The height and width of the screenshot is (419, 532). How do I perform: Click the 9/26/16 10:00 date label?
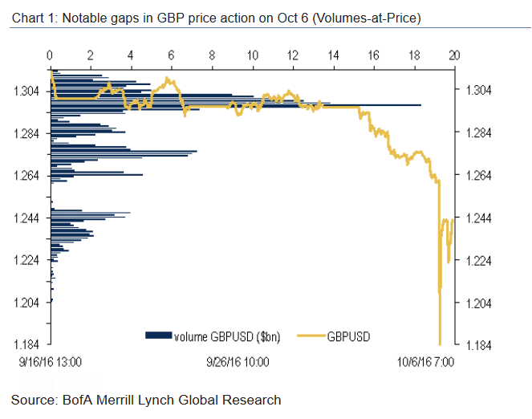238,362
